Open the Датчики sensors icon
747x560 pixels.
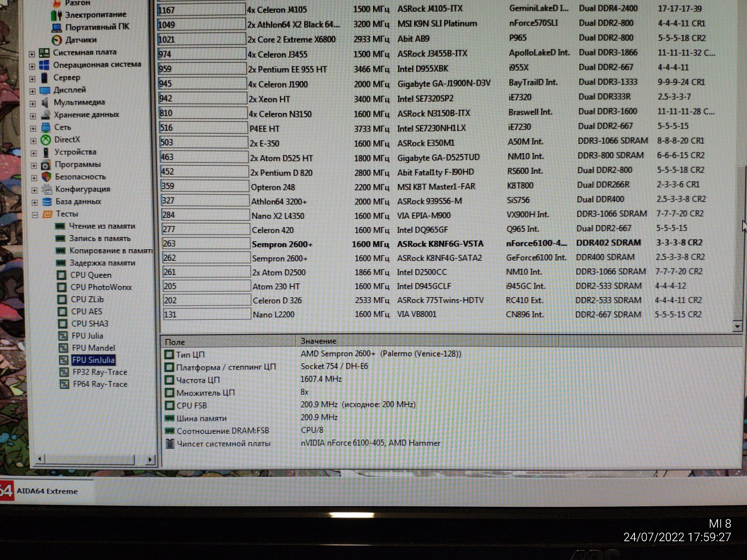(56, 40)
